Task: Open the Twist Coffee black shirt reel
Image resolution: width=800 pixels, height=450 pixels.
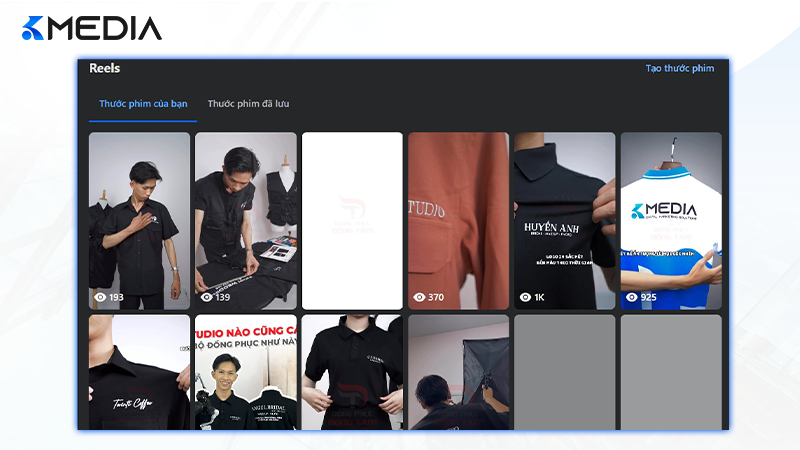Action: [139, 372]
